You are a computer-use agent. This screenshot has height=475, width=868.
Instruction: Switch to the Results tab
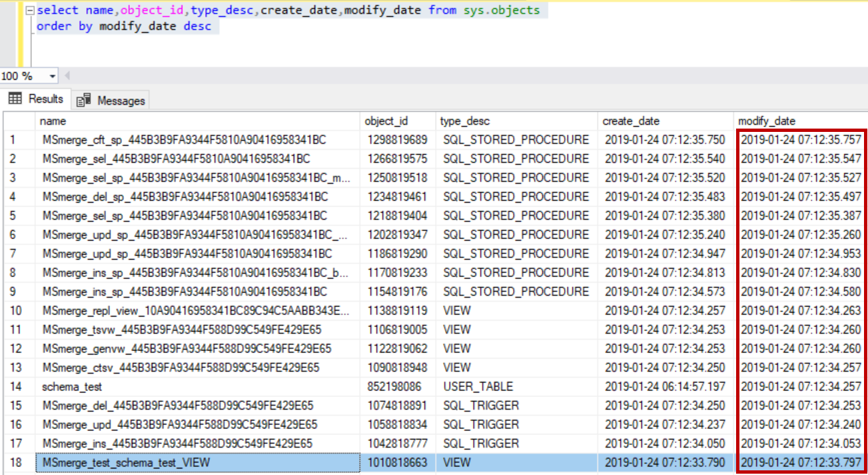36,99
